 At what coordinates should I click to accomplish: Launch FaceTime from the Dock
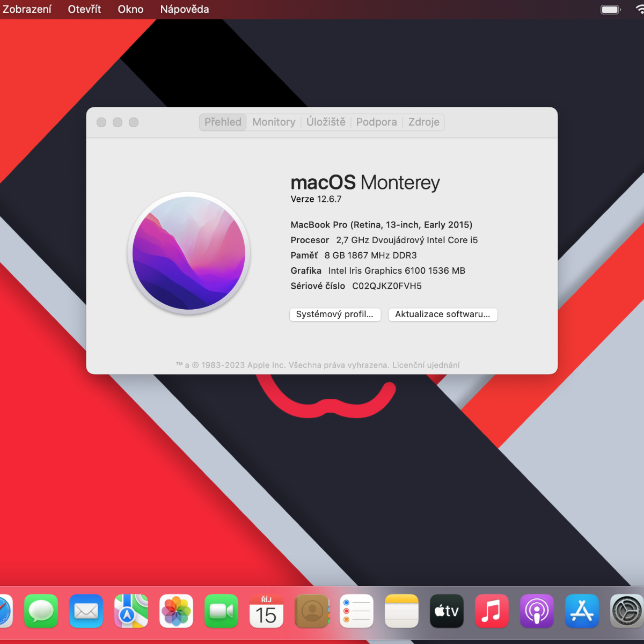221,611
